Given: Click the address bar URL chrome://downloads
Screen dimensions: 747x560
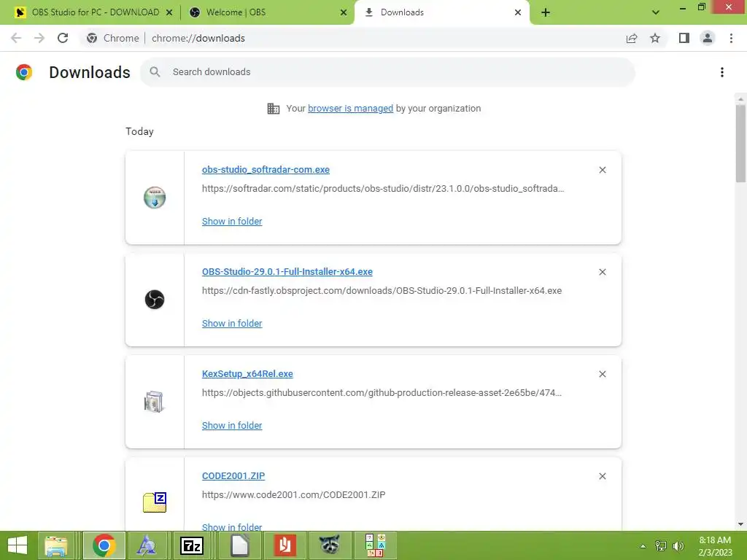Looking at the screenshot, I should tap(198, 38).
